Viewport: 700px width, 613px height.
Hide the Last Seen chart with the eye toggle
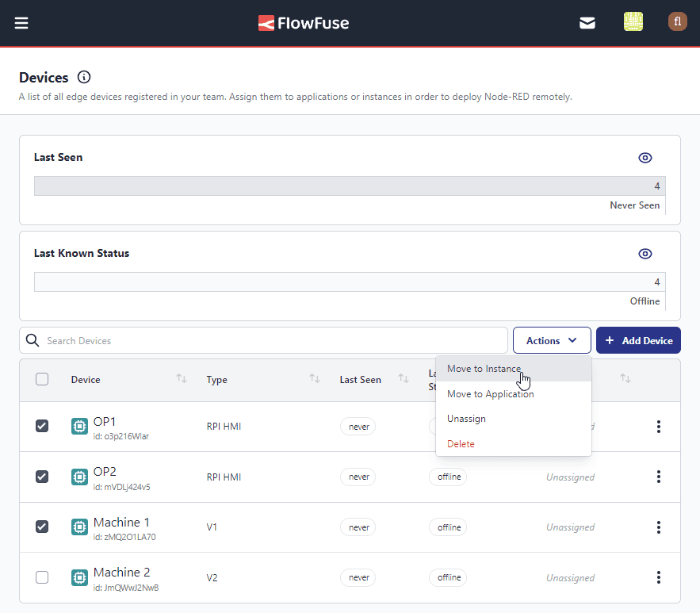tap(645, 158)
